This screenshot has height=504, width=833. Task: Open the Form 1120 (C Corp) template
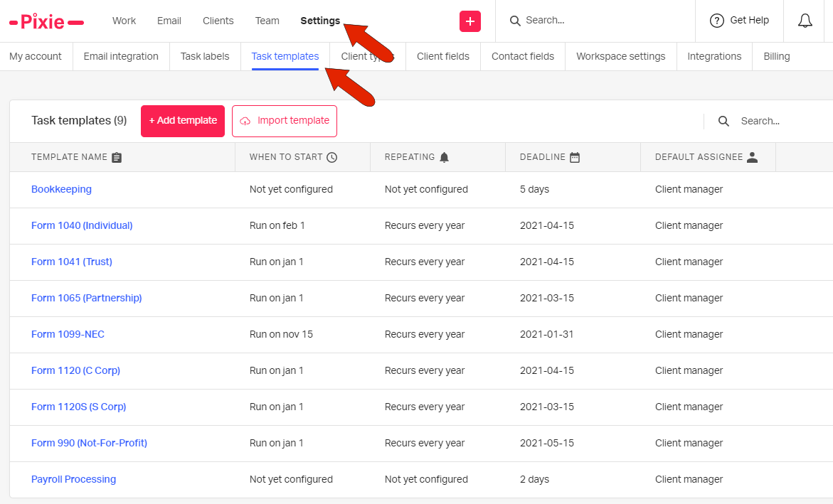pyautogui.click(x=75, y=370)
